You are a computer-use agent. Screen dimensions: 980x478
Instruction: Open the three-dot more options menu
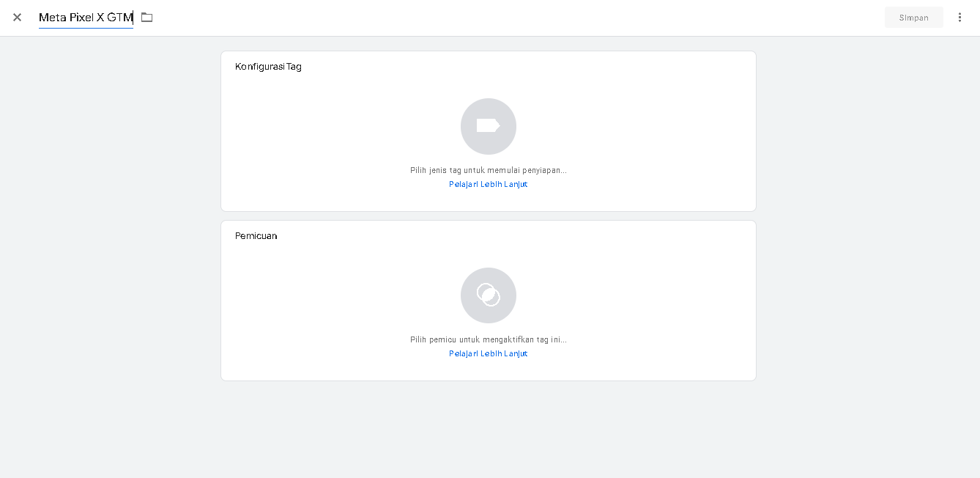[x=959, y=17]
